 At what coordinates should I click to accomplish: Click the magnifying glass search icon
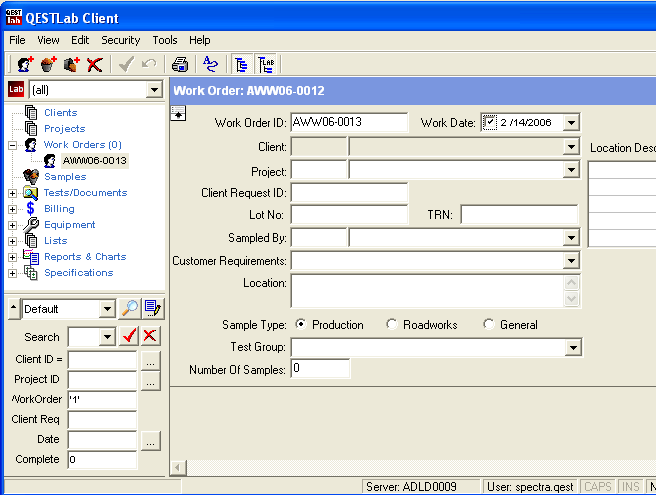coord(130,309)
